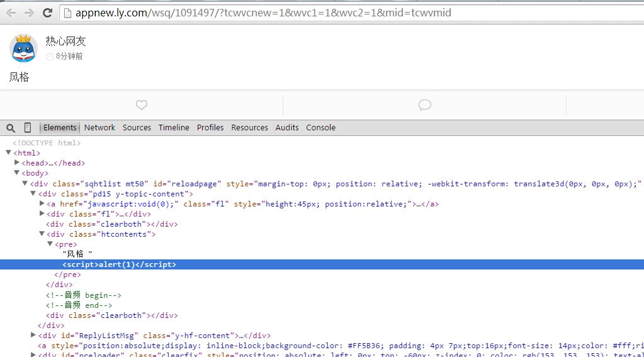Select the 音频 end comment line
The image size is (644, 357).
point(79,305)
